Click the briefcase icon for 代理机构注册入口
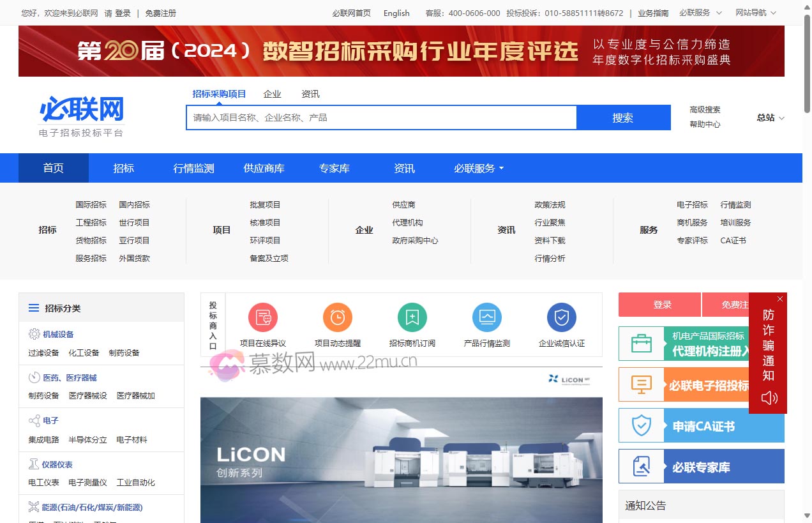The width and height of the screenshot is (812, 523). point(642,344)
